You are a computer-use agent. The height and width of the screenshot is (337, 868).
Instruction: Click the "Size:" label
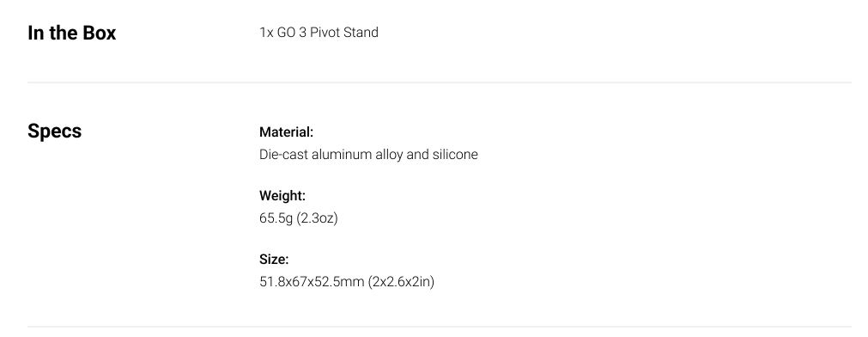[274, 260]
